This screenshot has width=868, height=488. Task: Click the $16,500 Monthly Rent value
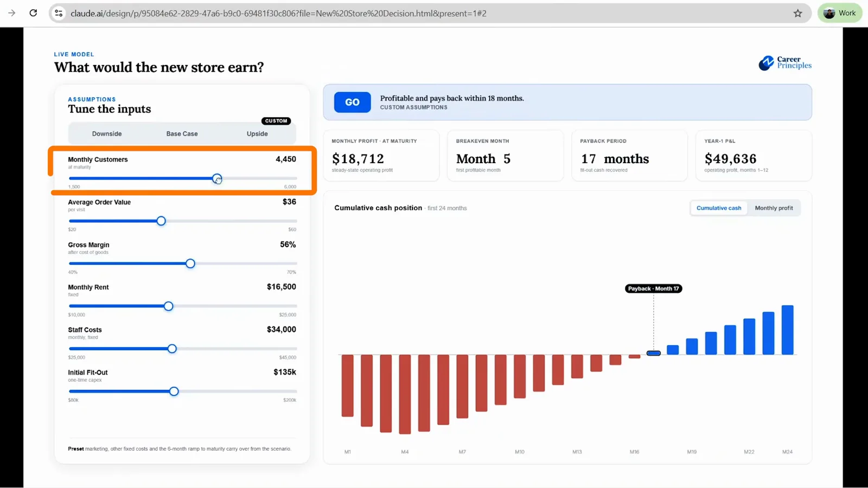point(282,287)
